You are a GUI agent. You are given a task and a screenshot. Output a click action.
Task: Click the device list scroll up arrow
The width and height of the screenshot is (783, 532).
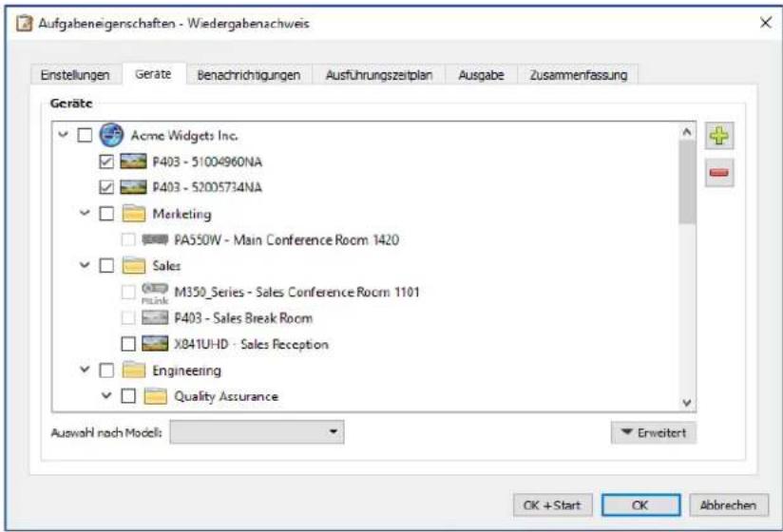click(687, 132)
